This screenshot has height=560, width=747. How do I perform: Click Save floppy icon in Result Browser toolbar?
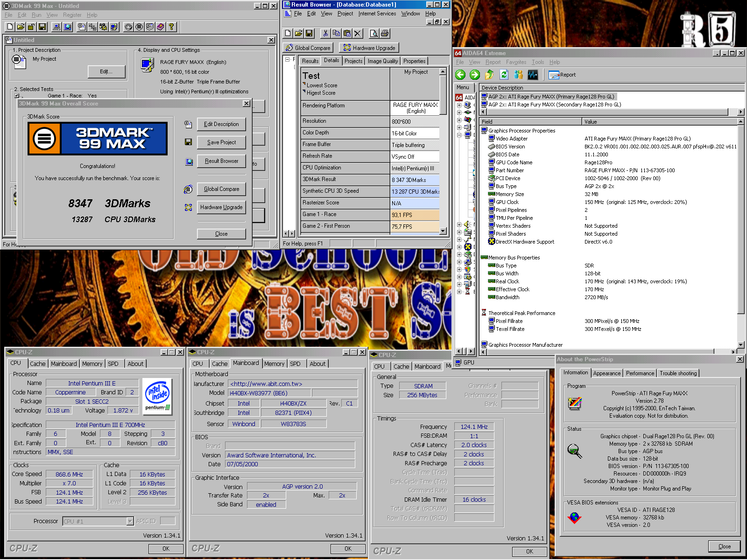click(309, 33)
